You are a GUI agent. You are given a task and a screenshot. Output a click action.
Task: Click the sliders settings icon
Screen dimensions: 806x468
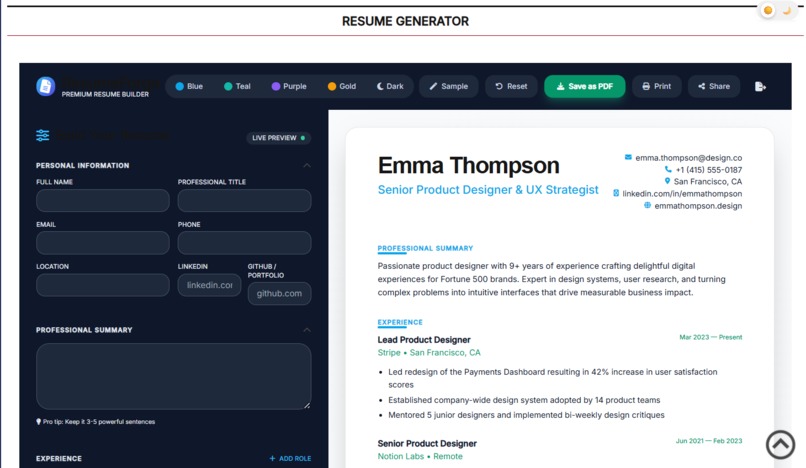pos(43,135)
